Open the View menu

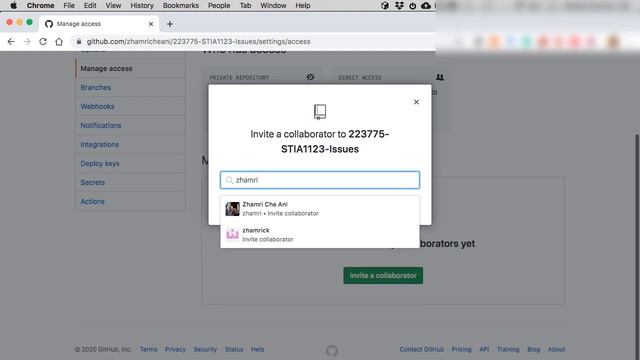tap(113, 6)
